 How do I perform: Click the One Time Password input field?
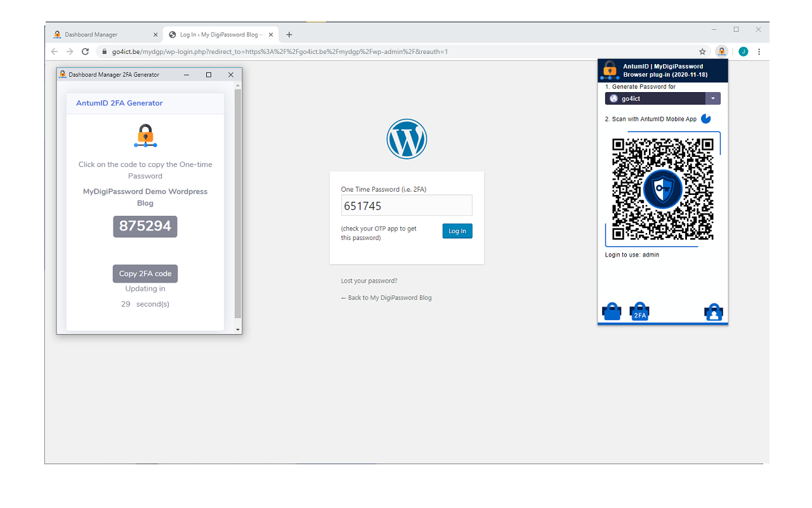(x=407, y=204)
